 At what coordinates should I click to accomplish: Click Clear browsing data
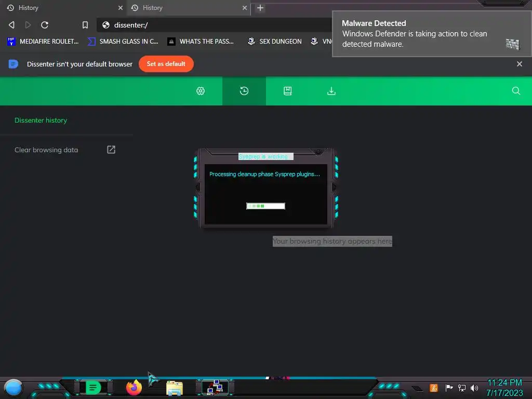[x=46, y=150]
